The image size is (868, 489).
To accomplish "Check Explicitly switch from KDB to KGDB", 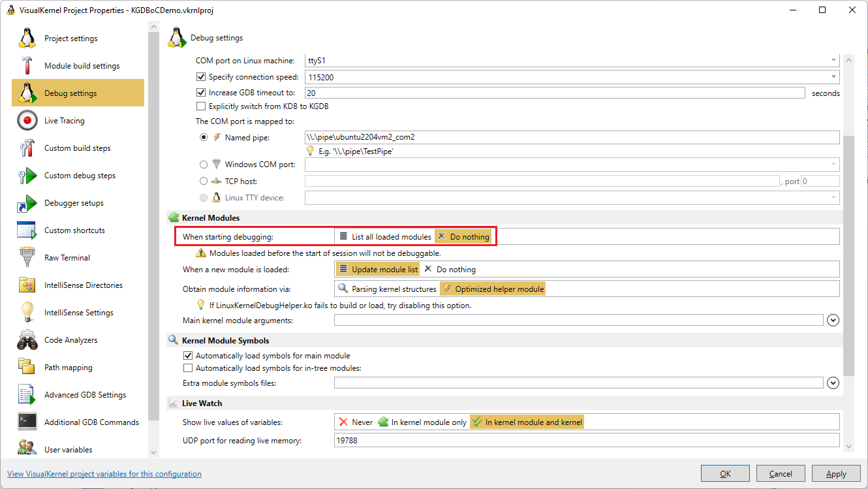I will 201,106.
